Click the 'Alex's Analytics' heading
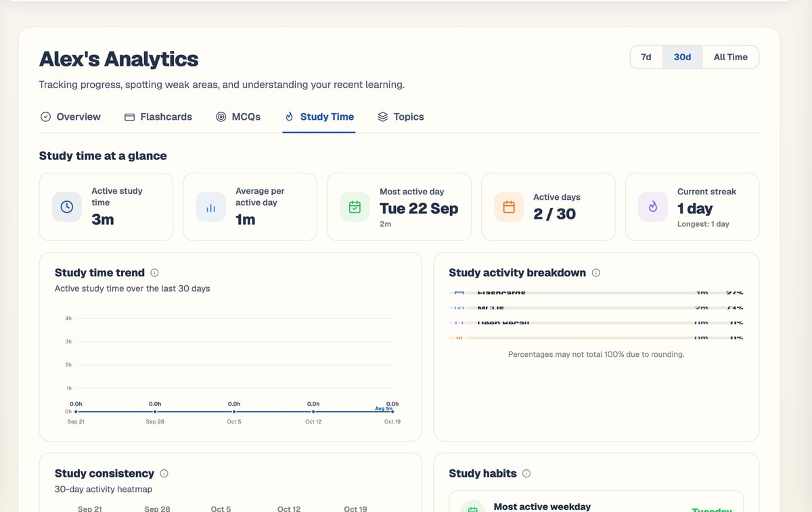812x512 pixels. pyautogui.click(x=118, y=59)
